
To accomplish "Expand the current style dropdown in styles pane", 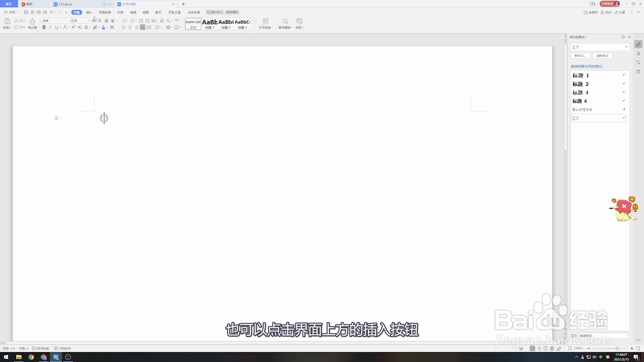I will 627,47.
